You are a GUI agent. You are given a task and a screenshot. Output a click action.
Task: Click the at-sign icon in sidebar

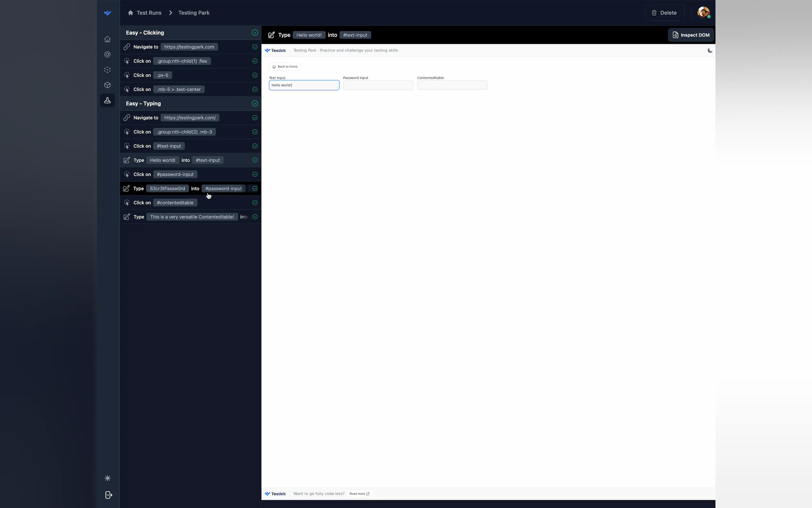click(x=107, y=54)
